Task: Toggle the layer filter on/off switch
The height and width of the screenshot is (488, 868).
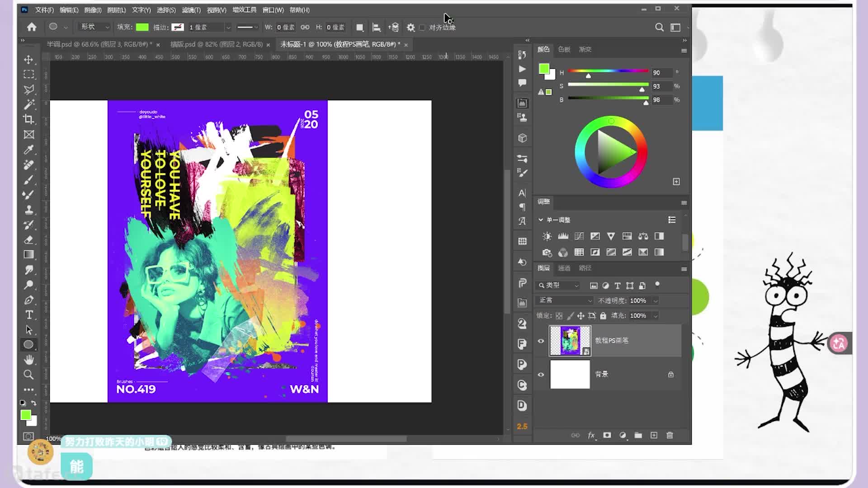Action: point(657,285)
